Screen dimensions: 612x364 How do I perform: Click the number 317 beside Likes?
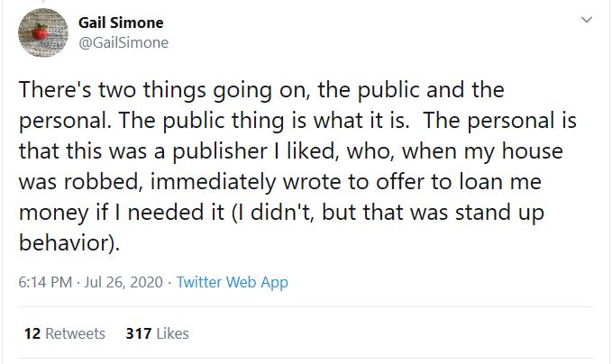coord(139,333)
